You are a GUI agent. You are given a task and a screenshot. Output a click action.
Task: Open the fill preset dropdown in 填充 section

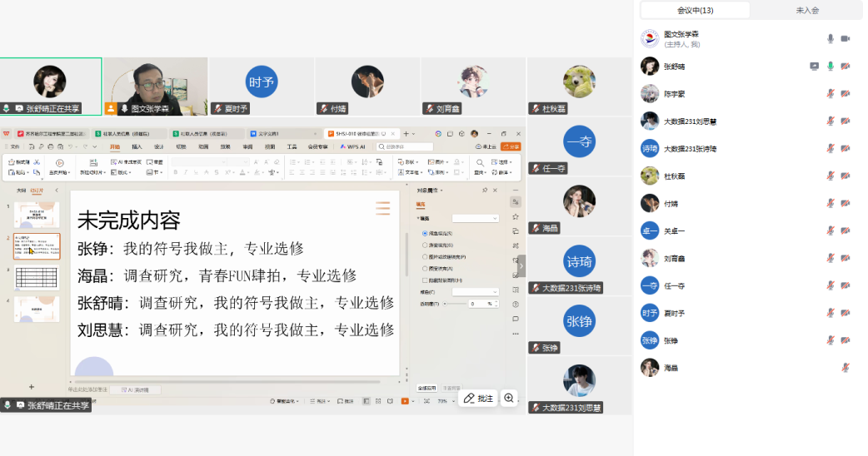pos(475,218)
